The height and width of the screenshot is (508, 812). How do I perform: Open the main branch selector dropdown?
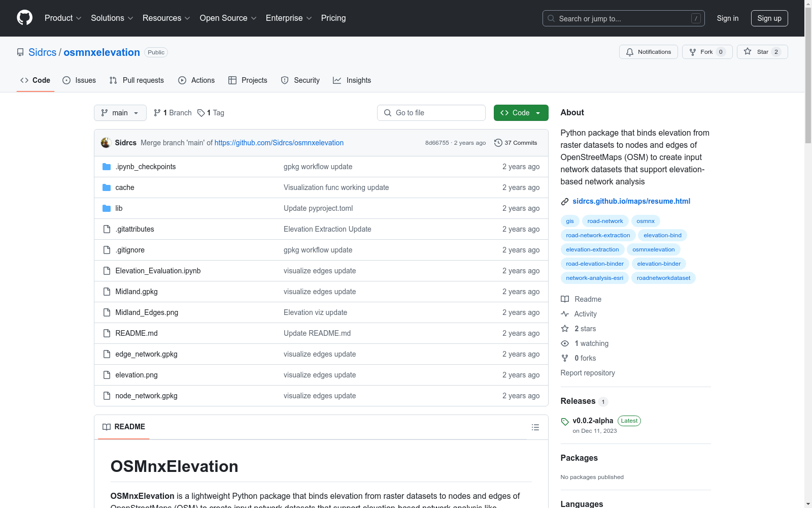pos(120,113)
